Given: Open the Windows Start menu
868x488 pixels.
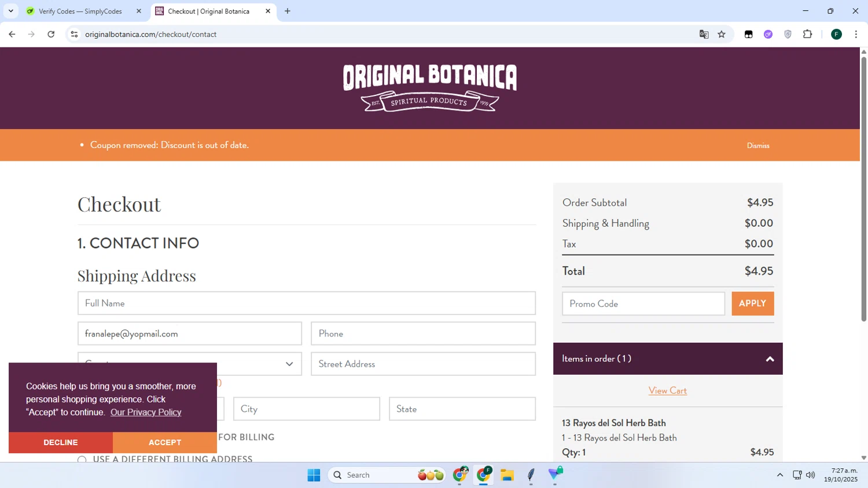Looking at the screenshot, I should coord(314,475).
